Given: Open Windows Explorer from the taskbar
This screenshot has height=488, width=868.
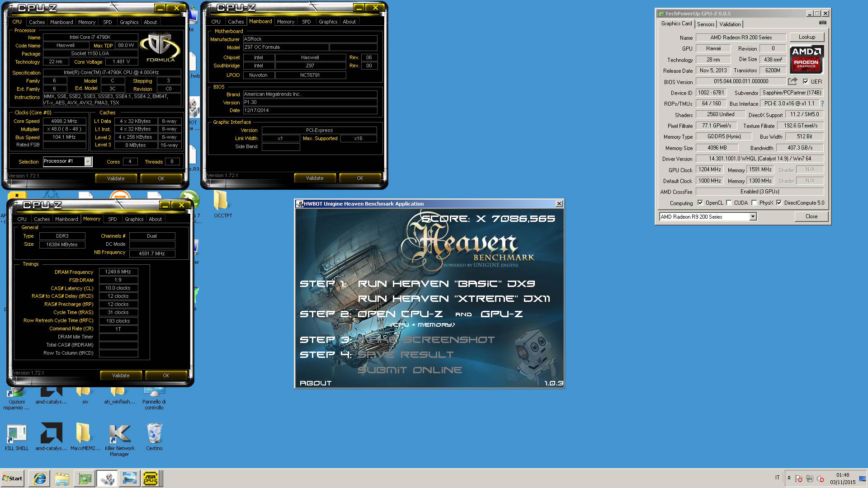Looking at the screenshot, I should tap(62, 479).
